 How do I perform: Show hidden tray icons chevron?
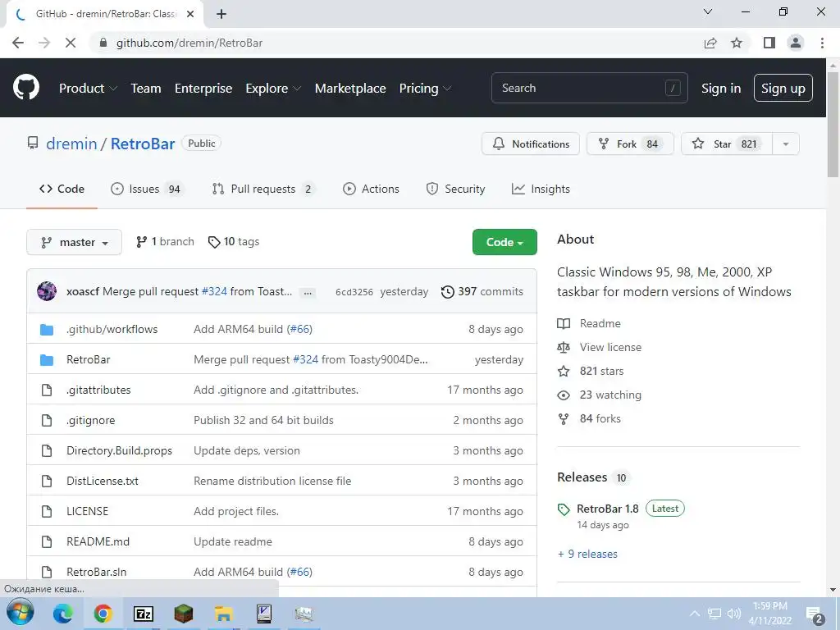695,614
